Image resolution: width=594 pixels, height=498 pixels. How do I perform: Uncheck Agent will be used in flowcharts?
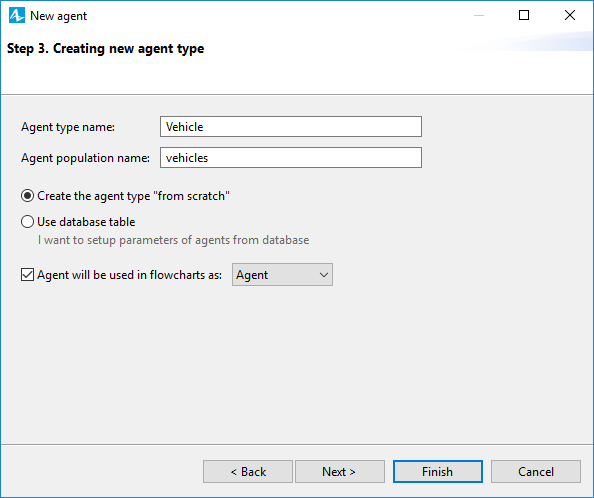tap(27, 275)
